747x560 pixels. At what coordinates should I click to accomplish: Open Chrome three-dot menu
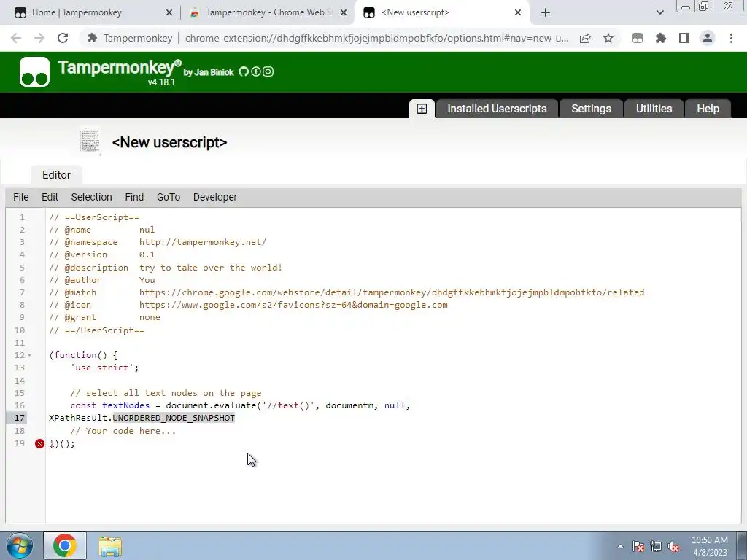(731, 38)
